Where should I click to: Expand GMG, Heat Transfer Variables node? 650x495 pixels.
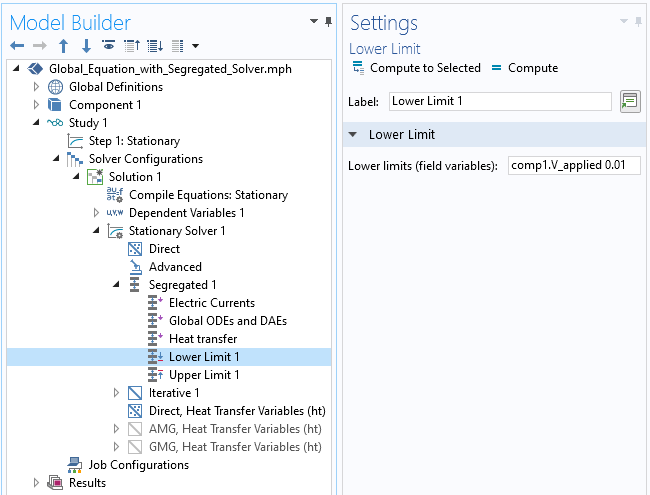116,446
